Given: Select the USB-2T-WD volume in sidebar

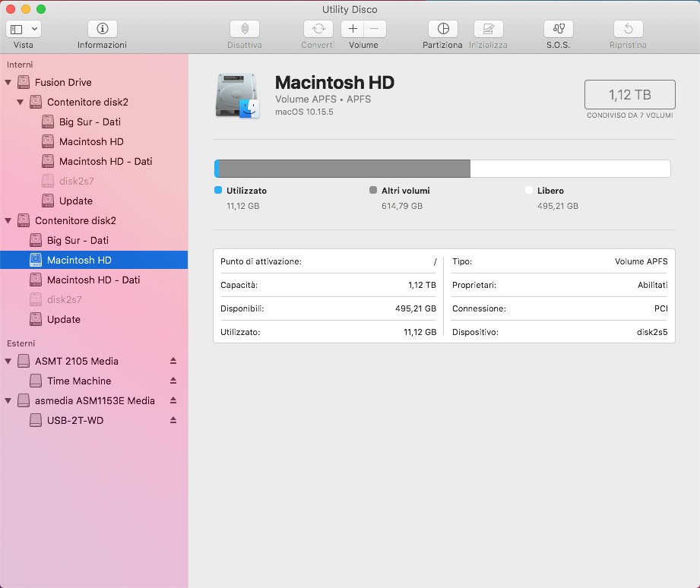Looking at the screenshot, I should (x=74, y=420).
